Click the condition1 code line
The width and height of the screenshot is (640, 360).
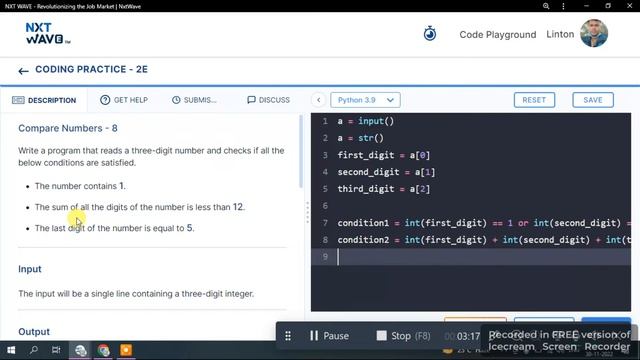484,223
